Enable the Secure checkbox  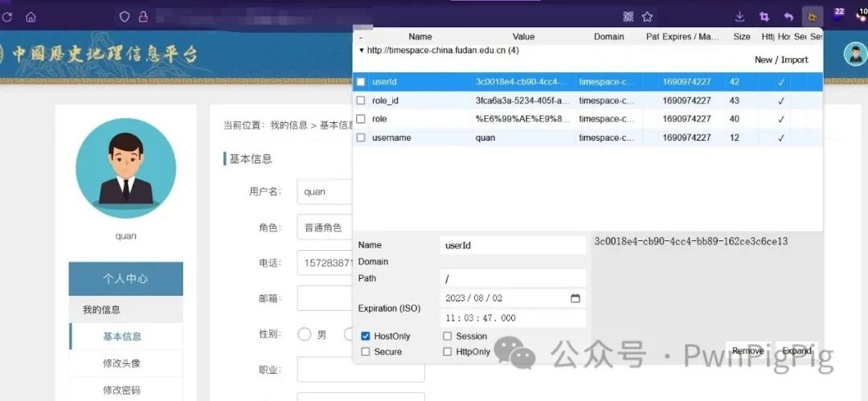pyautogui.click(x=366, y=352)
